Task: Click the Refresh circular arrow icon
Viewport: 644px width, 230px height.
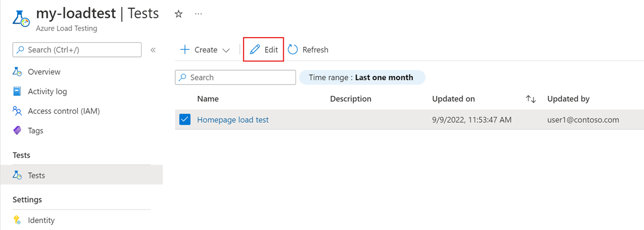Action: click(293, 49)
